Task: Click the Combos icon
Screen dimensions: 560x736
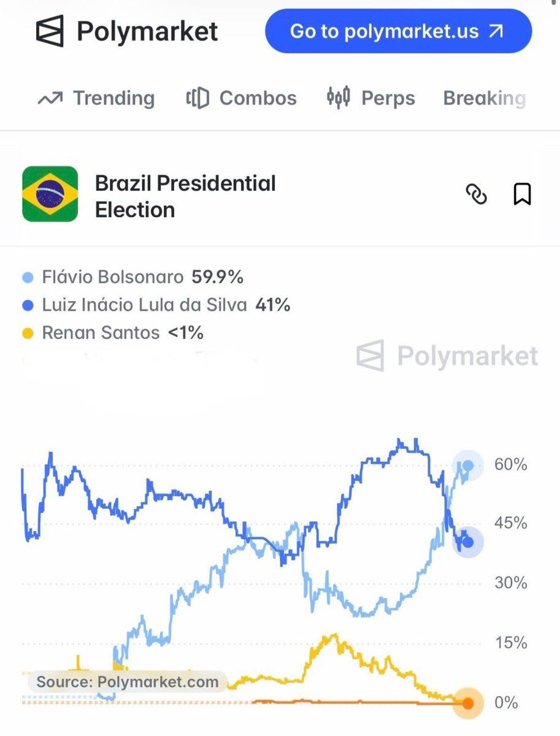Action: tap(198, 98)
